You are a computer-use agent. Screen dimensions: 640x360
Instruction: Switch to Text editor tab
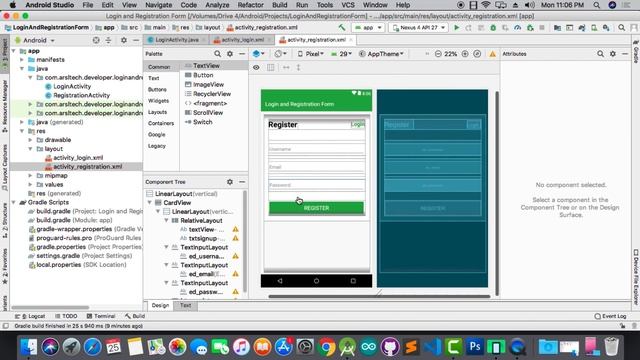tap(185, 305)
